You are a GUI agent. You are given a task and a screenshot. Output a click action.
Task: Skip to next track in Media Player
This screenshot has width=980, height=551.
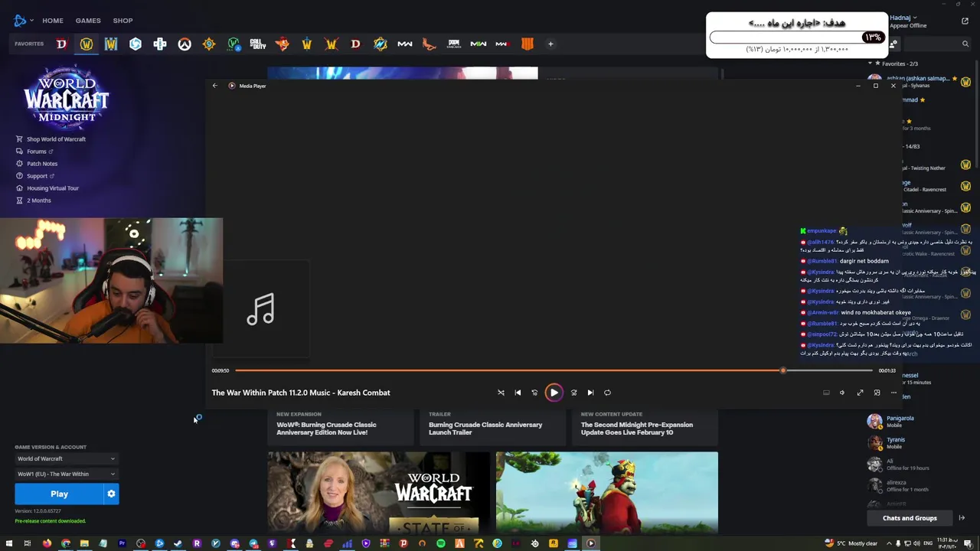pyautogui.click(x=590, y=393)
